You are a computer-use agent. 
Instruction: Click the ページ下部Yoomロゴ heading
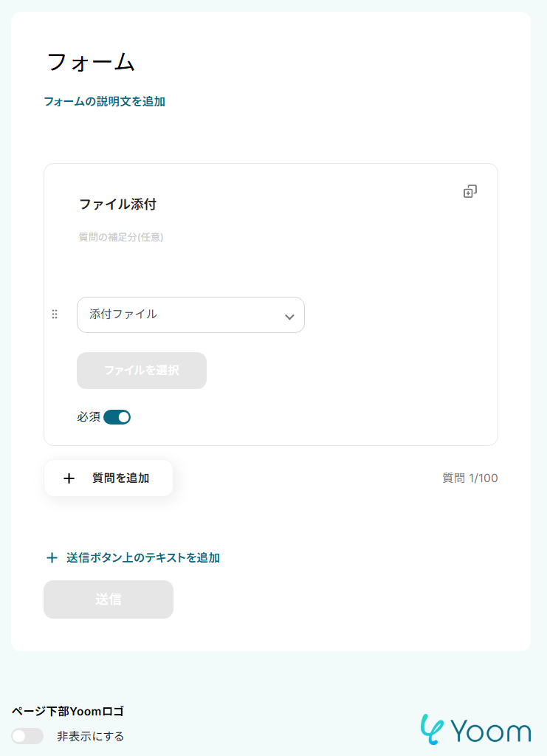(x=67, y=712)
